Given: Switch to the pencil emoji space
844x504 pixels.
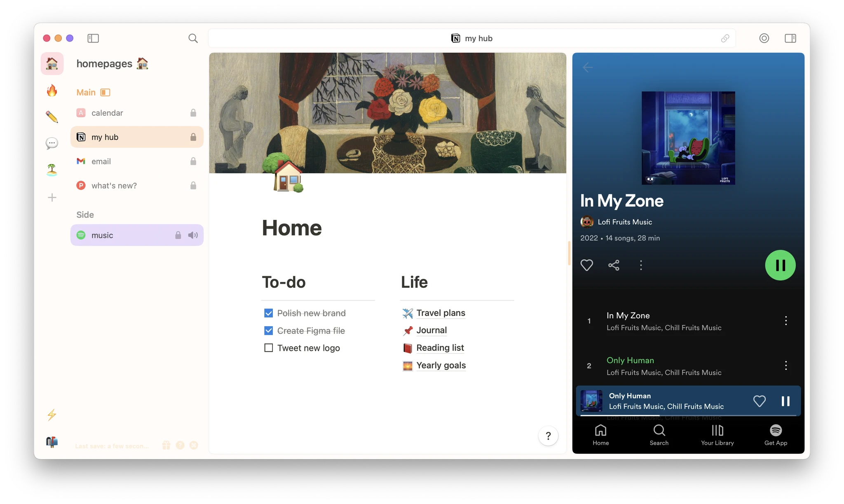Looking at the screenshot, I should [x=52, y=117].
